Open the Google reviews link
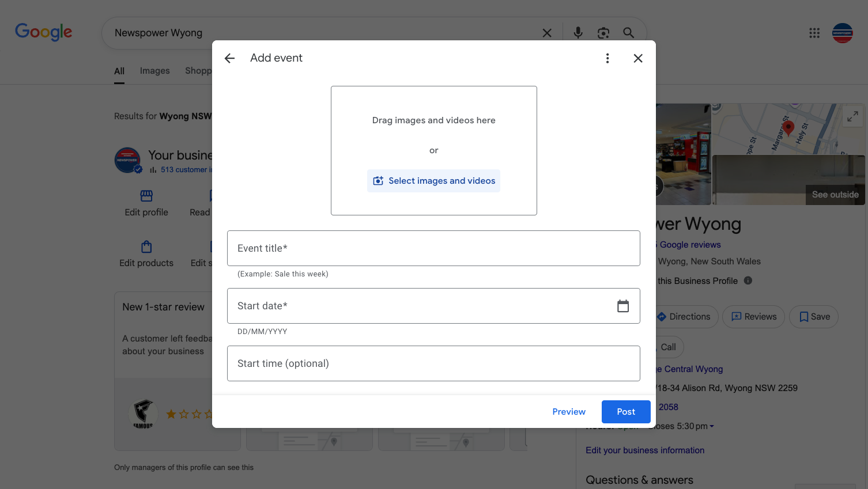The height and width of the screenshot is (489, 868). pyautogui.click(x=690, y=245)
